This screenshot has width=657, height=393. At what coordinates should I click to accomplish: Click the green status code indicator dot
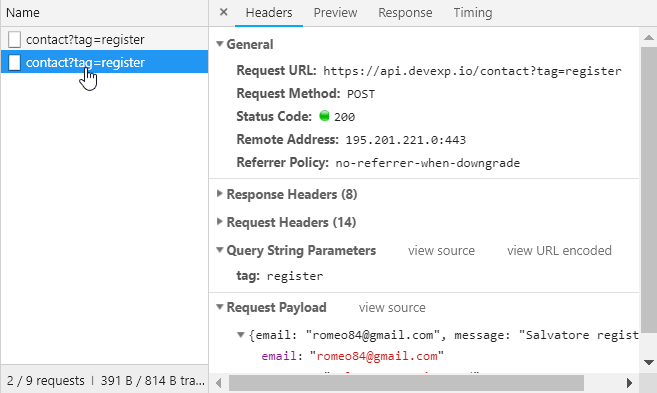324,116
